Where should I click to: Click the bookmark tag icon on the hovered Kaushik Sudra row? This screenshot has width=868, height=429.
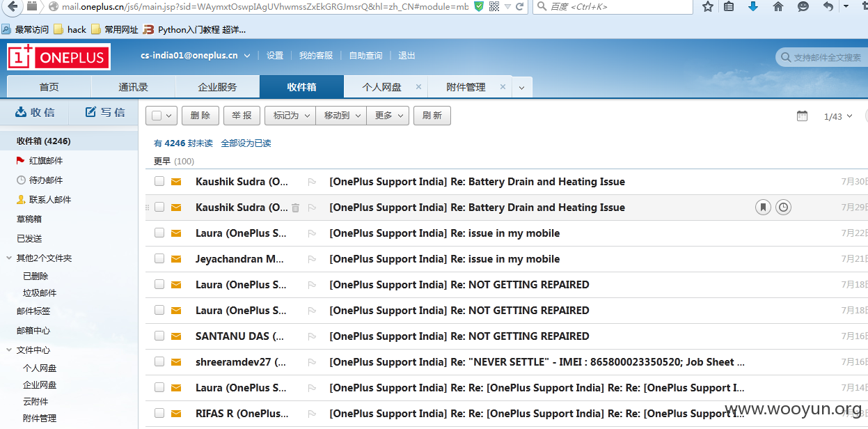[x=763, y=208]
